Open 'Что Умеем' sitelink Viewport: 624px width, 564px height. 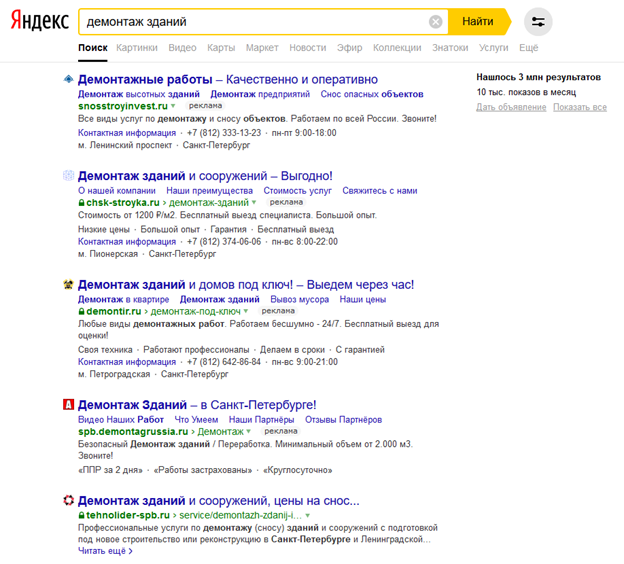coord(196,420)
